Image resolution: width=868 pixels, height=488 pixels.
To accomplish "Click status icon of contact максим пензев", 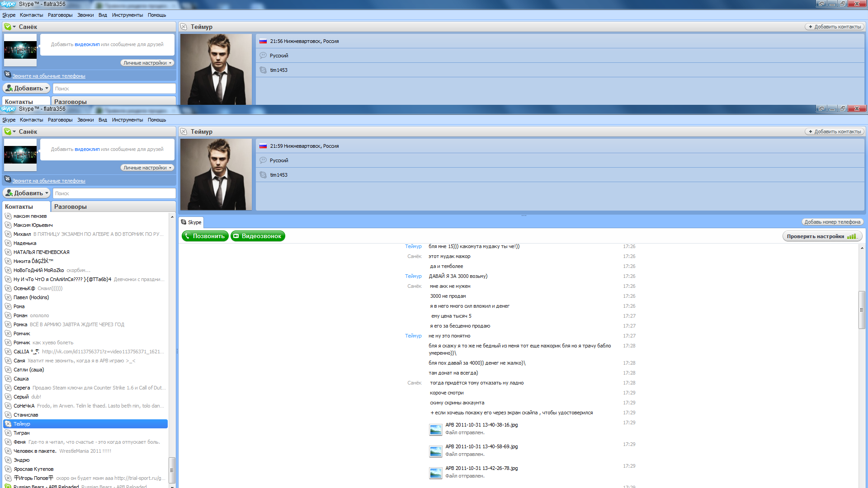I will point(8,216).
